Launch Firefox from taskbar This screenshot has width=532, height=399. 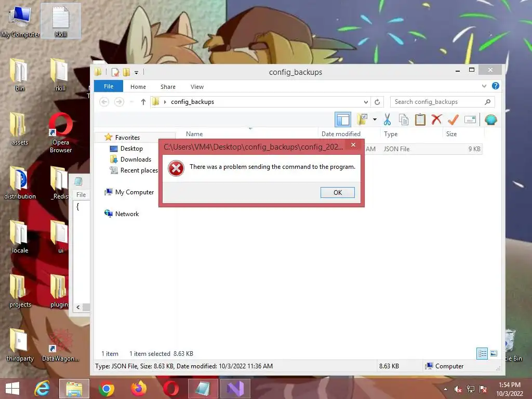coord(138,389)
